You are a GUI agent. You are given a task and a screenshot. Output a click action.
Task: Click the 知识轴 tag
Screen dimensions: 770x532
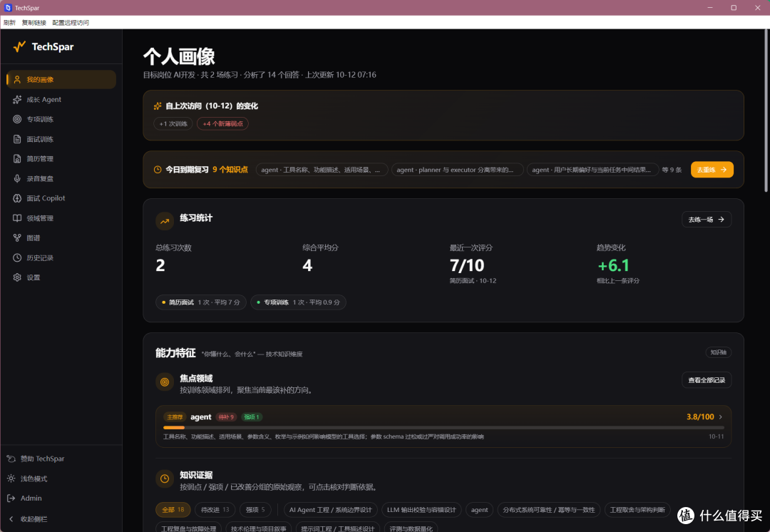[719, 352]
